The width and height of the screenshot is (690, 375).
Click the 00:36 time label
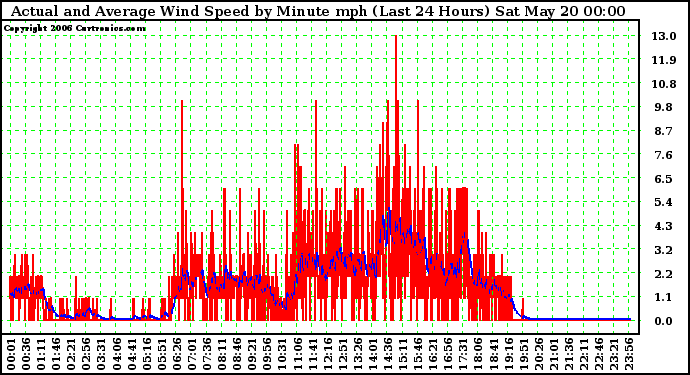(26, 354)
